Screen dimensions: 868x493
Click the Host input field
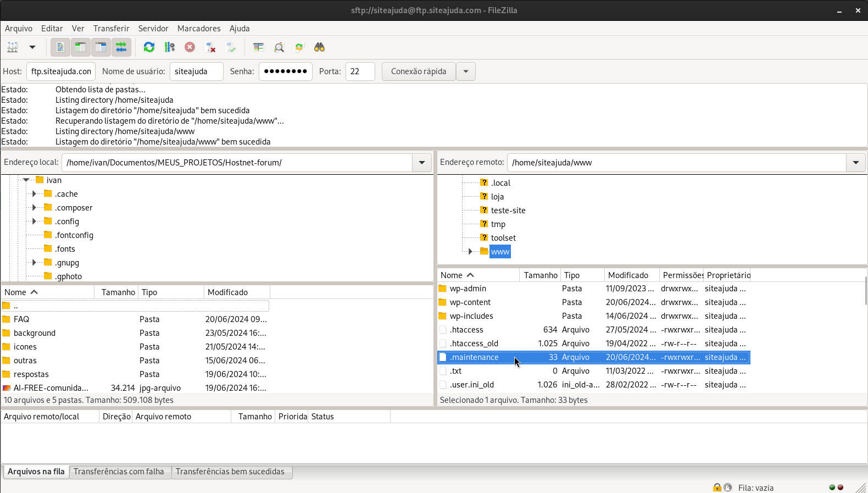coord(61,71)
